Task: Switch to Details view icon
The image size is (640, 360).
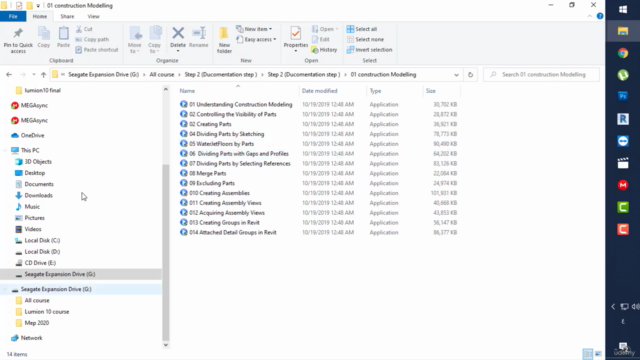Action: 587,353
